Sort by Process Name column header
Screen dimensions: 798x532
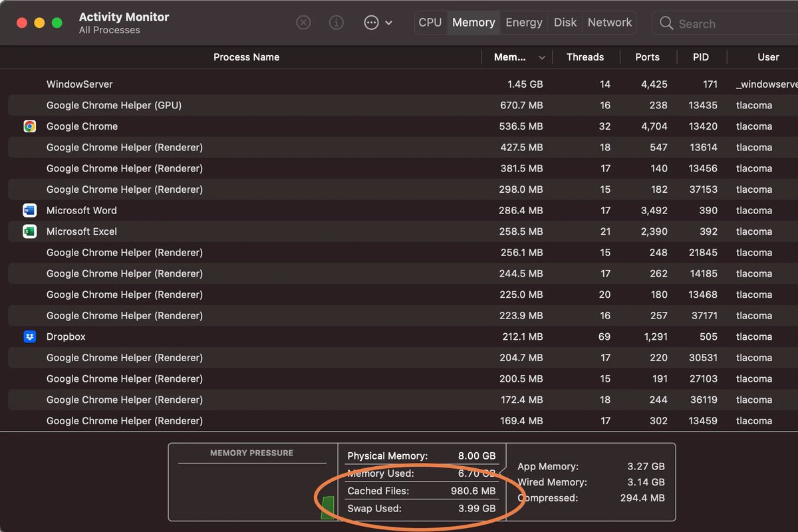pyautogui.click(x=246, y=57)
